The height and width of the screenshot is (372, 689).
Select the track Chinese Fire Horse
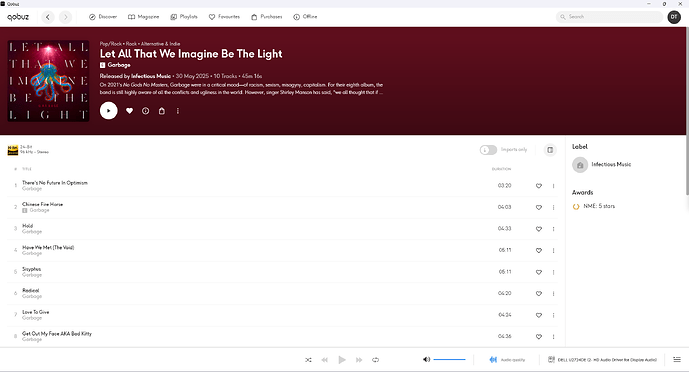(42, 204)
